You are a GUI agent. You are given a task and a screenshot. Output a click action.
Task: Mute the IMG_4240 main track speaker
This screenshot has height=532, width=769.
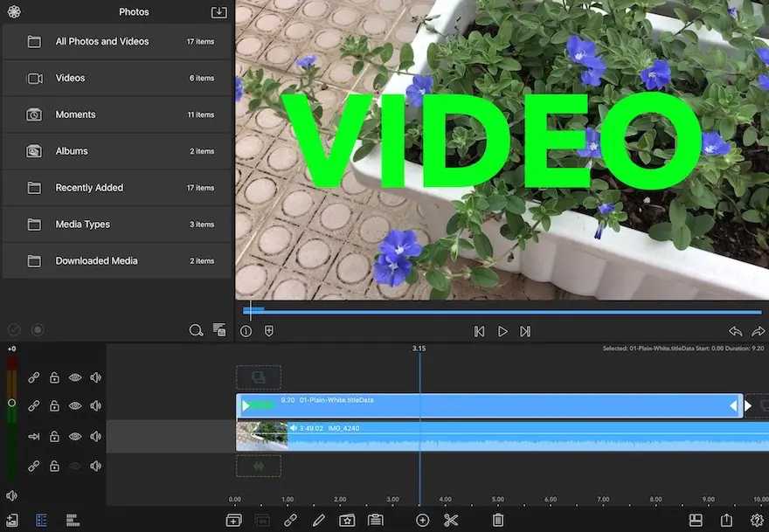[95, 436]
